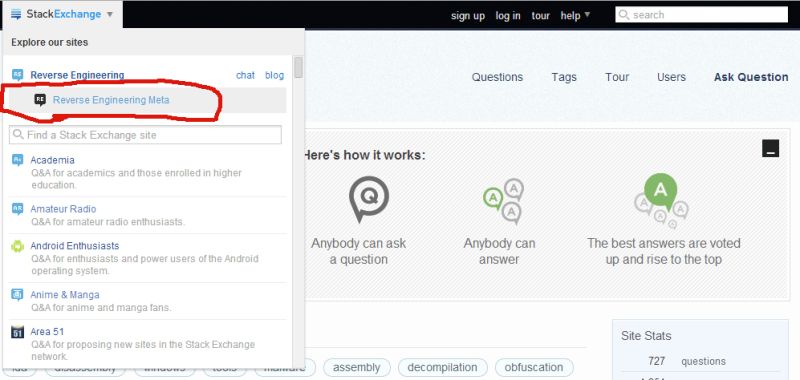Click the Area 51 site icon
Image resolution: width=800 pixels, height=380 pixels.
click(x=17, y=332)
